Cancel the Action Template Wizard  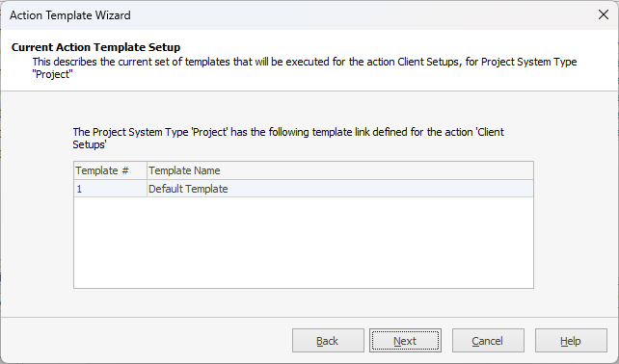click(x=488, y=340)
